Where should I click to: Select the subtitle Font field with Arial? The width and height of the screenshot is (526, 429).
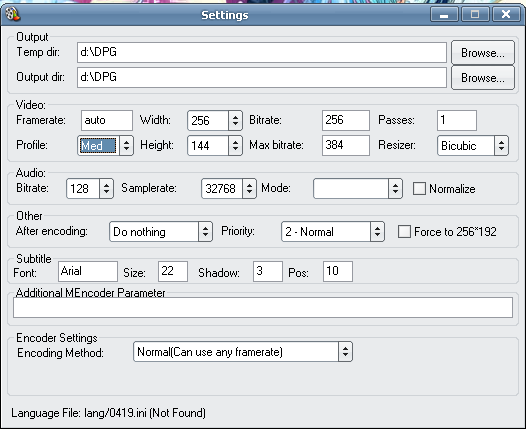point(88,271)
